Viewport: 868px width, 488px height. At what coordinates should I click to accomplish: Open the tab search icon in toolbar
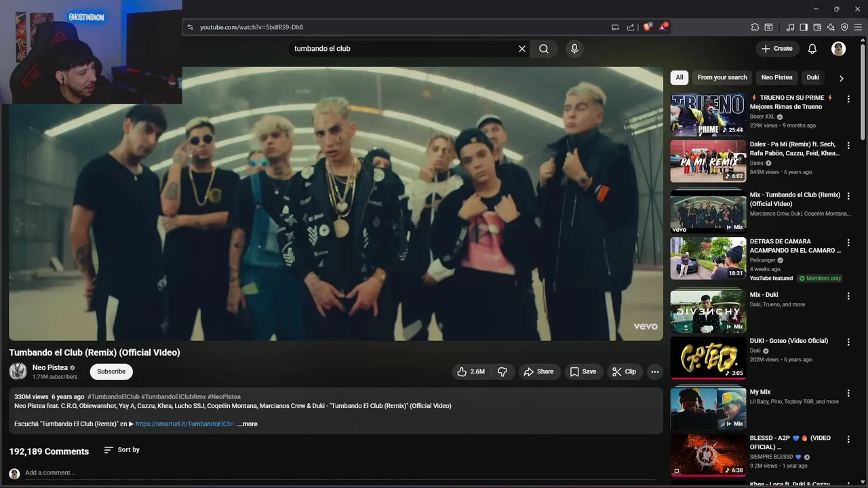click(x=768, y=27)
